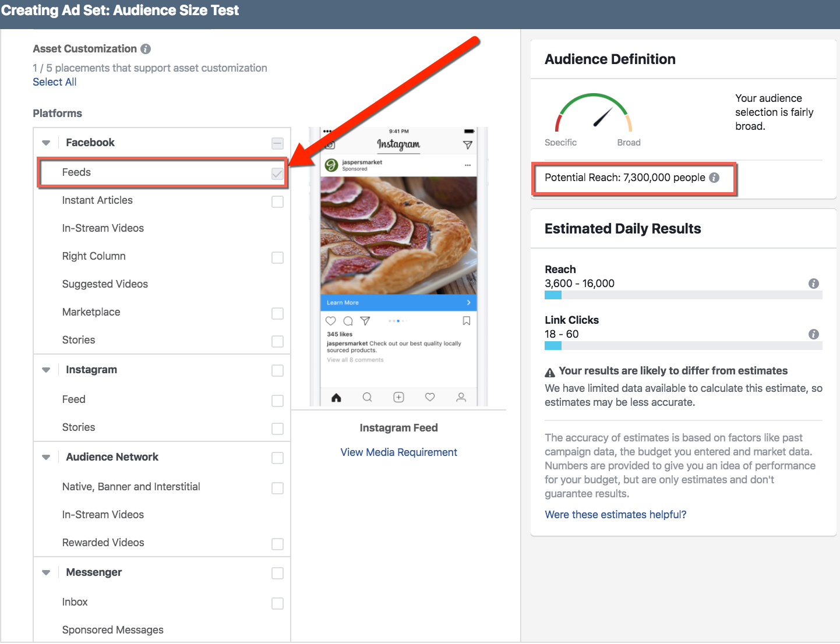The height and width of the screenshot is (644, 840).
Task: Open View Media Requirement link
Action: pyautogui.click(x=398, y=452)
